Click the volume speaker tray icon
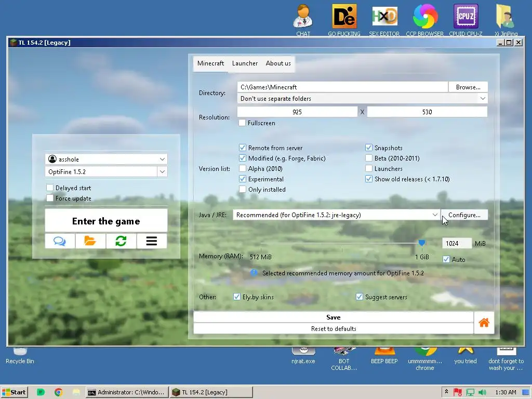 pos(482,392)
